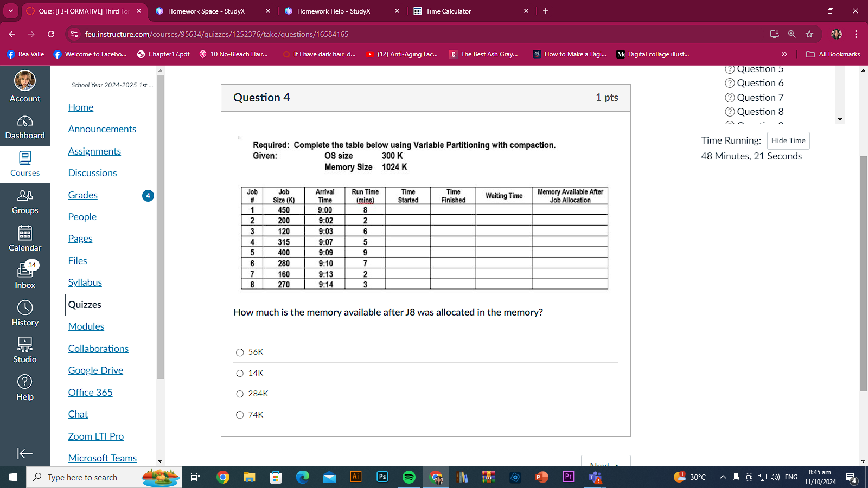Open Groups in the global navigation
This screenshot has width=868, height=488.
click(x=25, y=202)
